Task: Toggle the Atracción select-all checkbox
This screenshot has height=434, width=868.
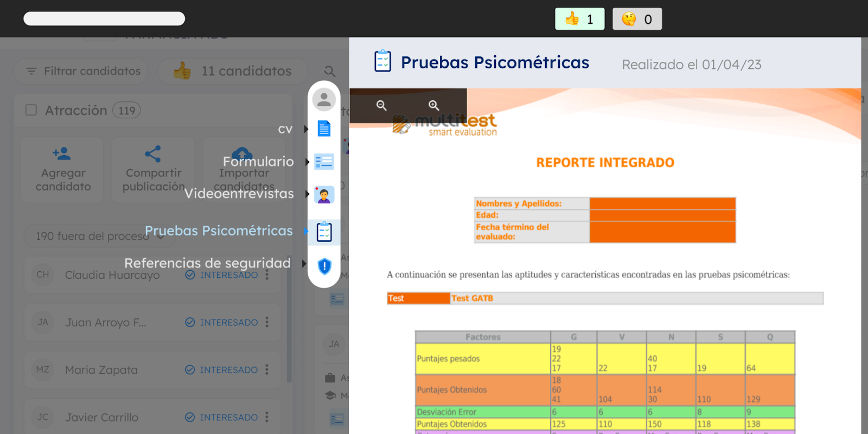Action: click(x=31, y=110)
